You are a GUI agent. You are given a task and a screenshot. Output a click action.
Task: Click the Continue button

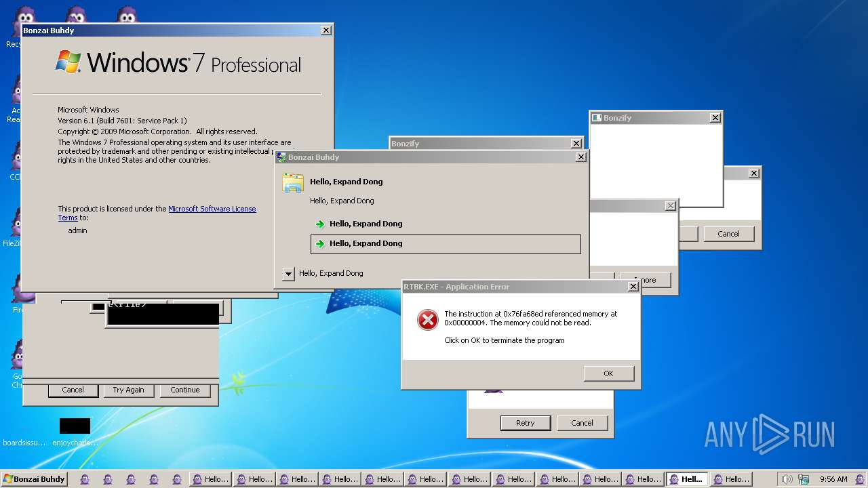point(185,390)
